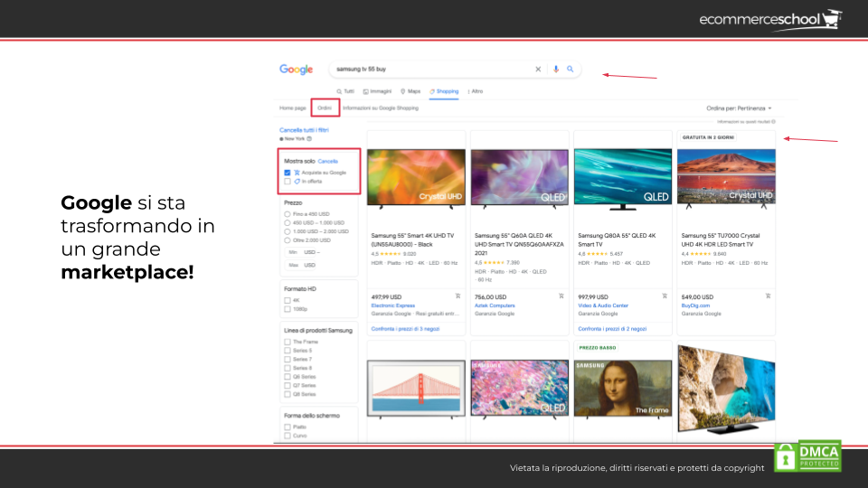Select the Fino a 450 USD price option
The height and width of the screenshot is (488, 868).
pyautogui.click(x=288, y=213)
